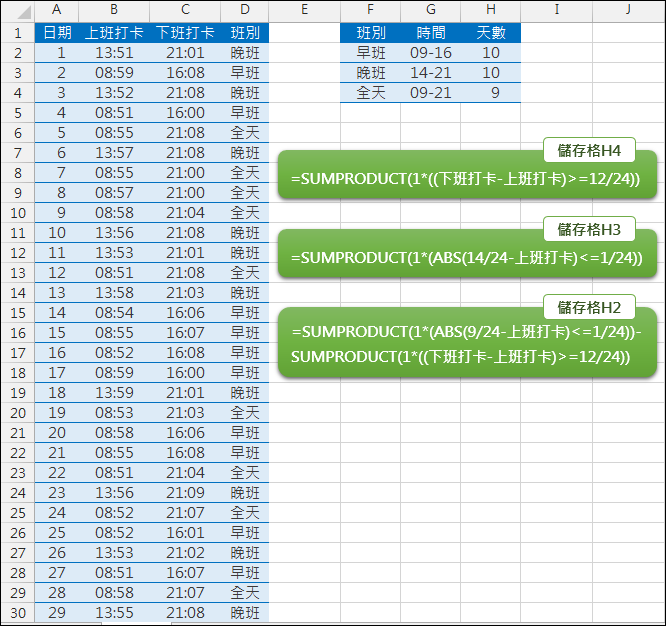
Task: Select column A header
Action: click(x=56, y=10)
